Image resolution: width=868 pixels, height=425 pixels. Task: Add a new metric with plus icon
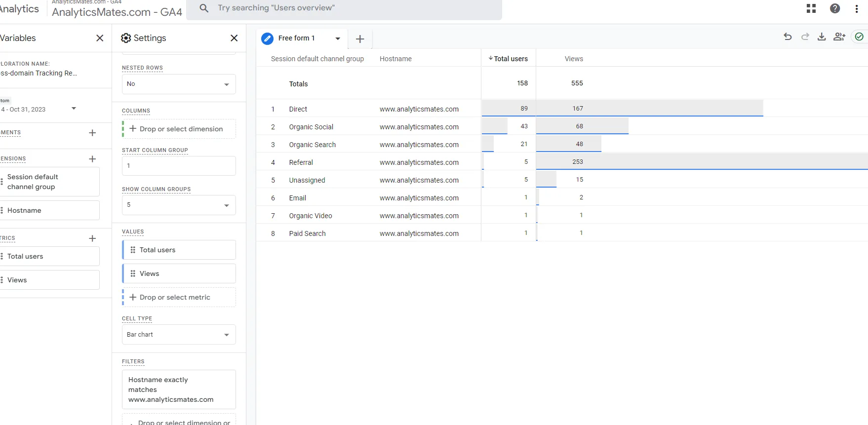coord(92,238)
